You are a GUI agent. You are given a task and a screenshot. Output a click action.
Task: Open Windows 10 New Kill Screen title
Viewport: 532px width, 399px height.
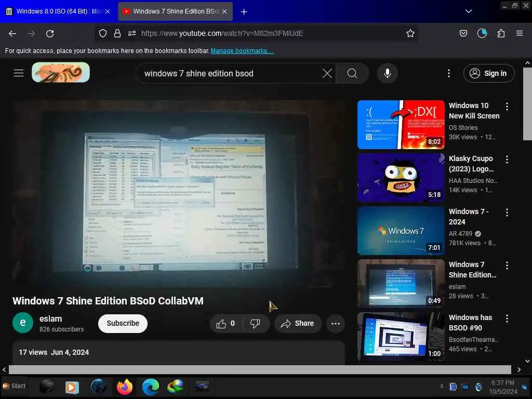474,111
